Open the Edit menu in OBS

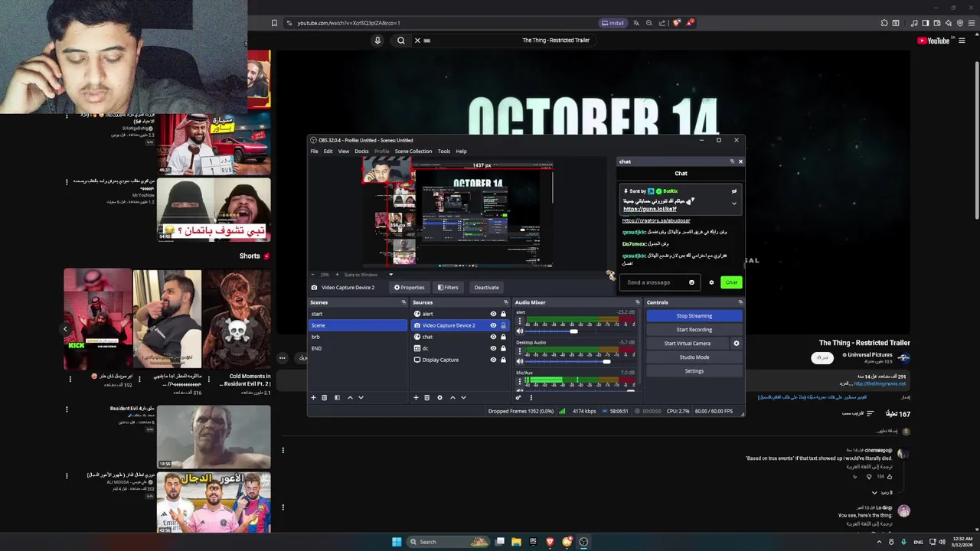click(x=328, y=152)
